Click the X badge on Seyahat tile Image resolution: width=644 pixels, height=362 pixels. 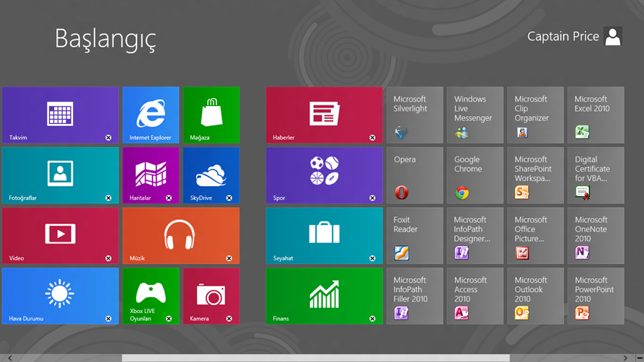[373, 258]
